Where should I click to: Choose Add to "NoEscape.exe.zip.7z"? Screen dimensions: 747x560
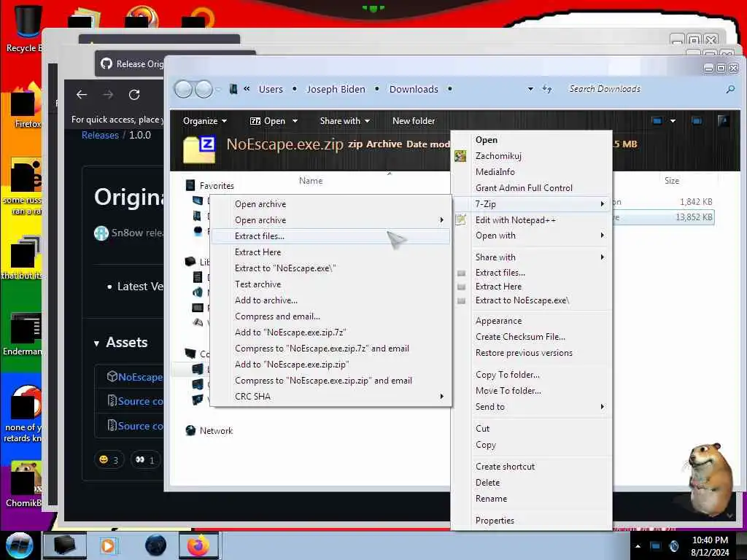click(330, 332)
